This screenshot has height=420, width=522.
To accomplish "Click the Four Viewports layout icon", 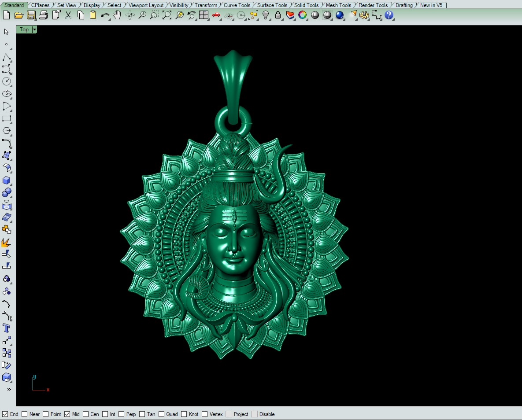I will [204, 15].
